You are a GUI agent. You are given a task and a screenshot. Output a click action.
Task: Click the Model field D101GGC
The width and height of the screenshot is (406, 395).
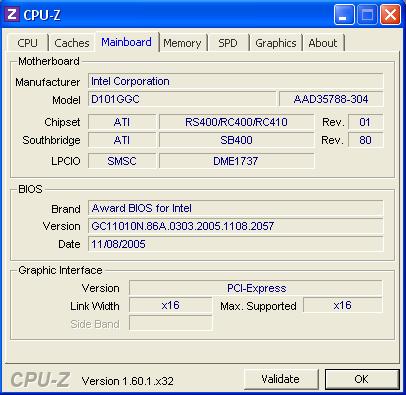coord(182,99)
